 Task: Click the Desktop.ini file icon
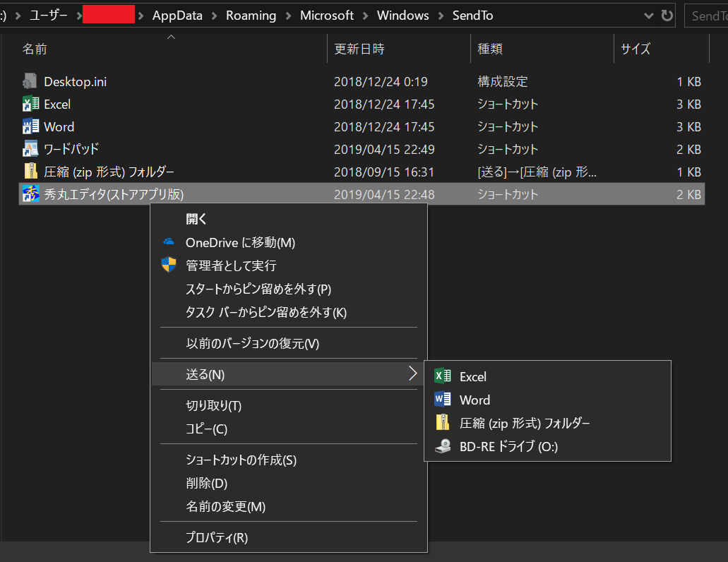tap(30, 81)
